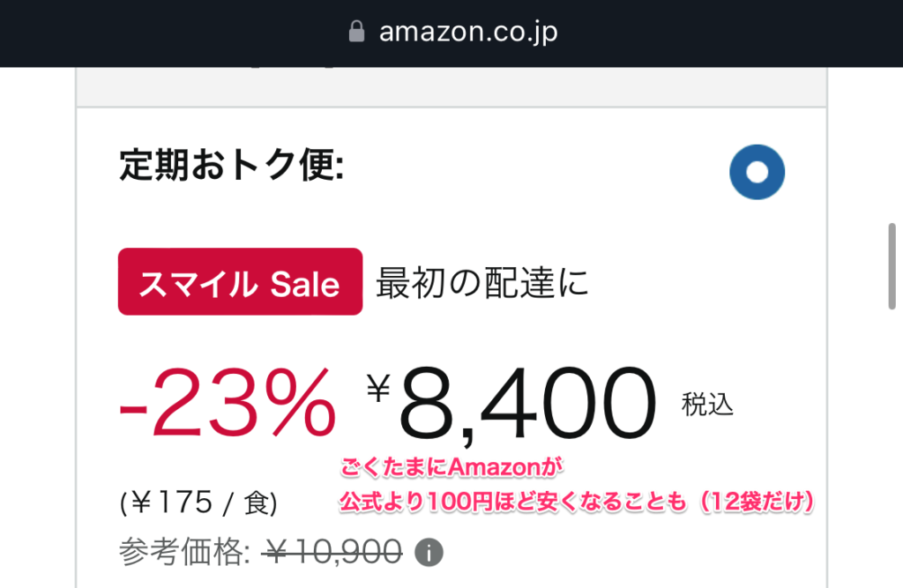Click the 8,400 sale price
The width and height of the screenshot is (903, 588).
click(x=527, y=406)
